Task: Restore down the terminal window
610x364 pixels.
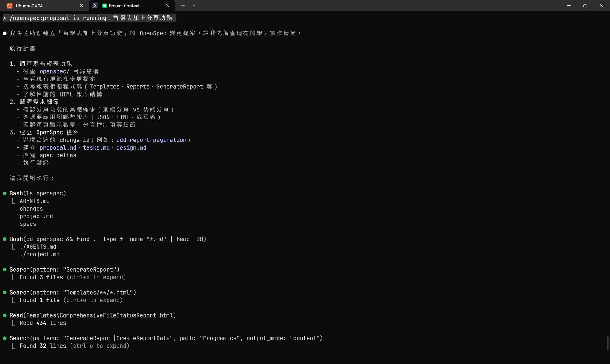Action: point(585,6)
